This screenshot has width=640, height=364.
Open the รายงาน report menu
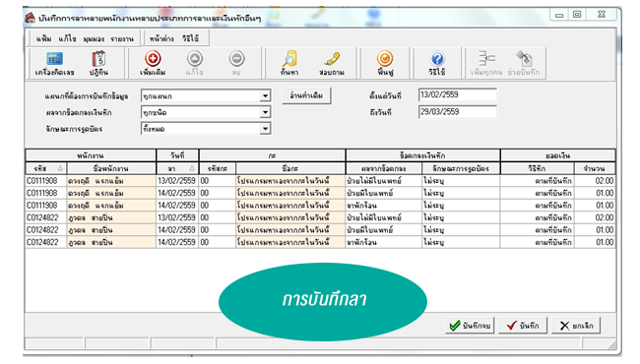122,38
